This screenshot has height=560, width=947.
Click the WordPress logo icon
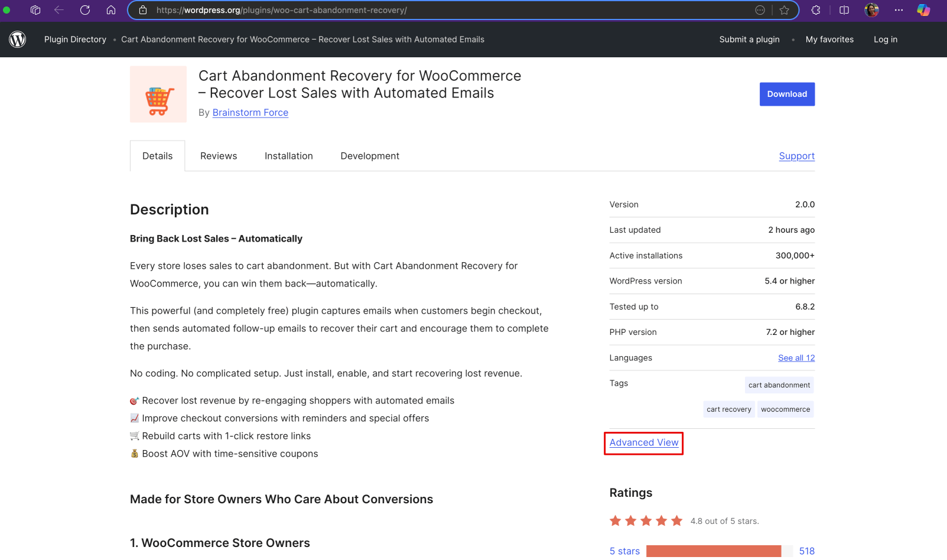pos(18,40)
